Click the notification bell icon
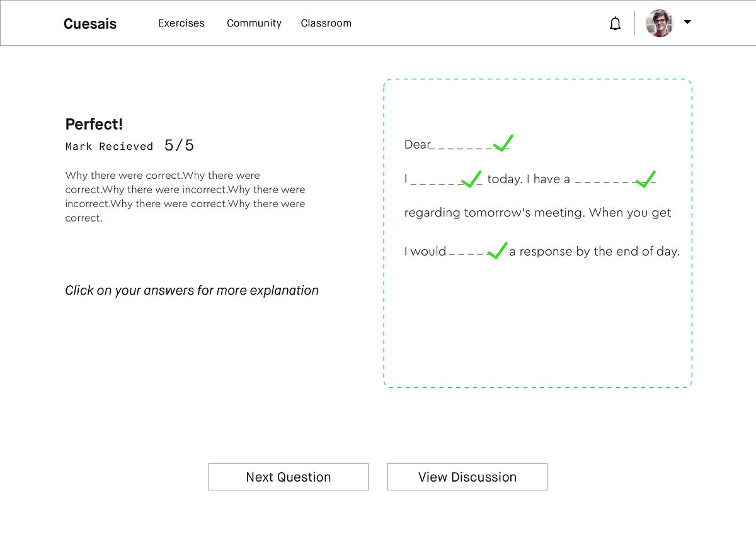Image resolution: width=756 pixels, height=537 pixels. pyautogui.click(x=616, y=24)
